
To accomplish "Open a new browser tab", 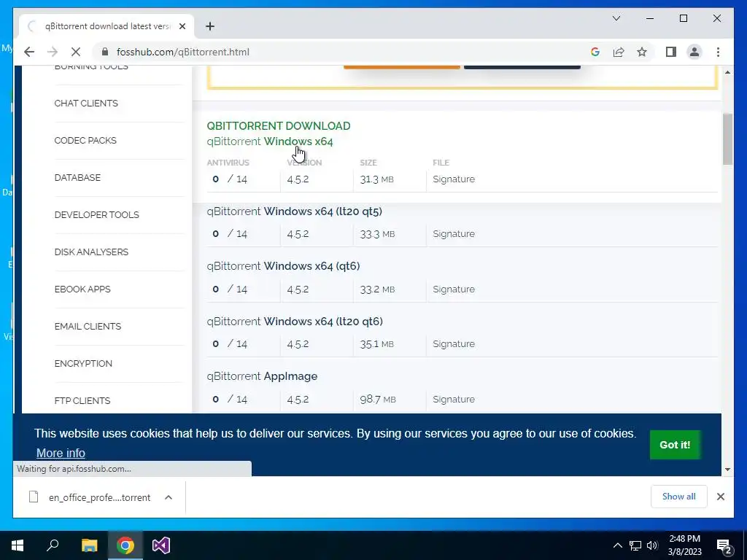I will (x=210, y=26).
